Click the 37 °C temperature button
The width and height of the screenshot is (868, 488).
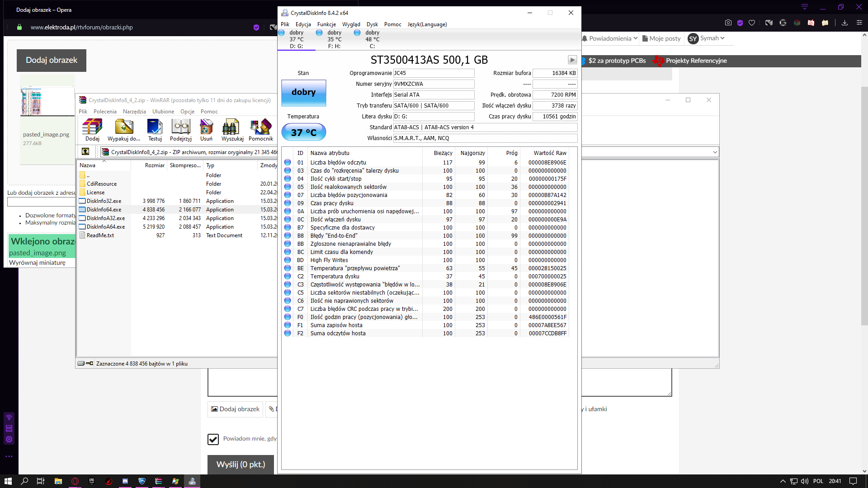pos(304,132)
